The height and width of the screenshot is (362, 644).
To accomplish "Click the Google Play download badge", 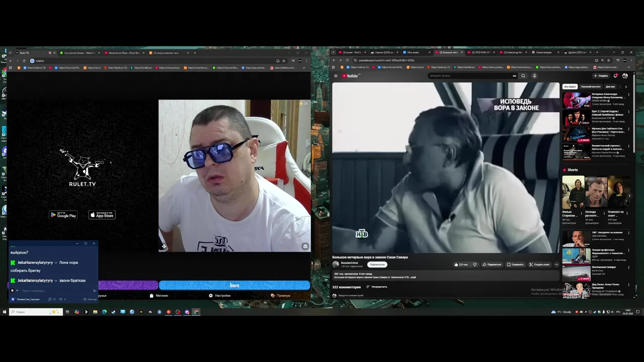I will point(63,215).
